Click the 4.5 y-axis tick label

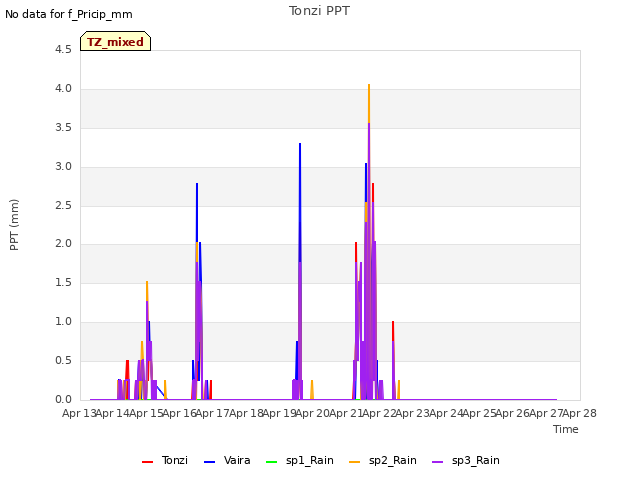coord(63,50)
